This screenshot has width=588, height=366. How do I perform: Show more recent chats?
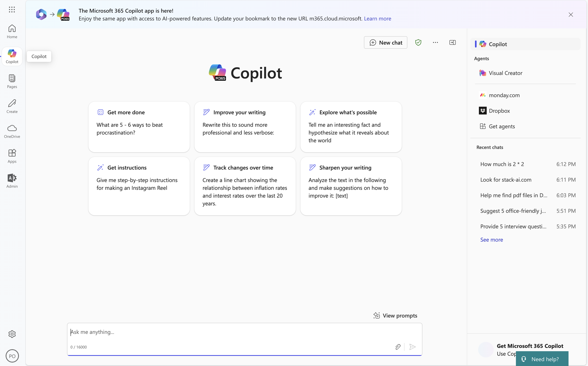click(x=491, y=239)
